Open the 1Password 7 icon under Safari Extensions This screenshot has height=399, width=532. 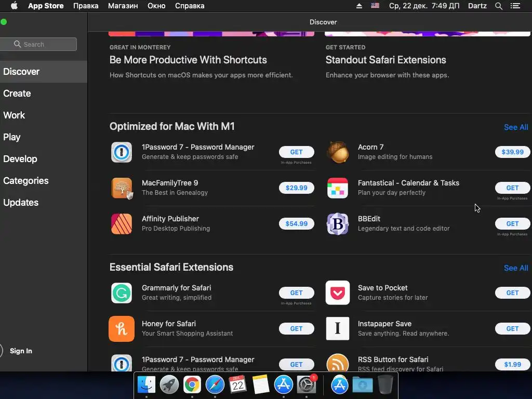point(122,363)
